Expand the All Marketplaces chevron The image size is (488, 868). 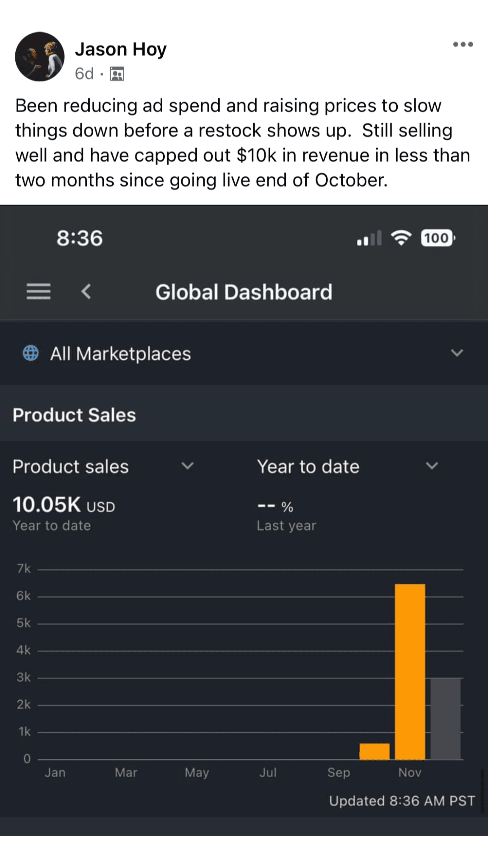[457, 353]
